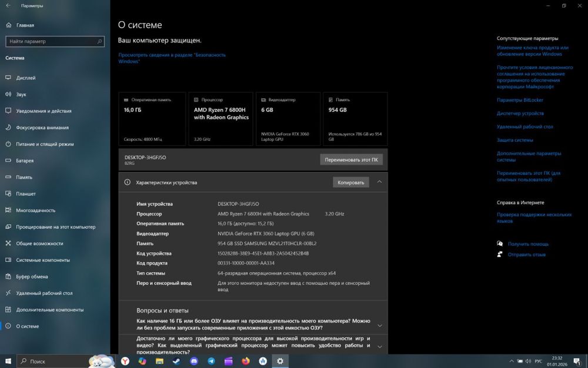
Task: Open Проверка поддержки нескольких языков link
Action: coord(534,218)
